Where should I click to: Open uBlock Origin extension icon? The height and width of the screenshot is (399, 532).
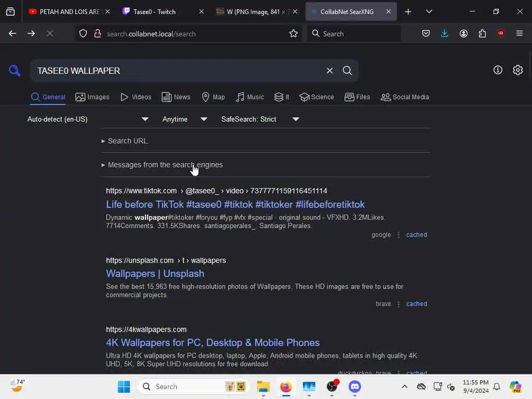click(x=500, y=33)
